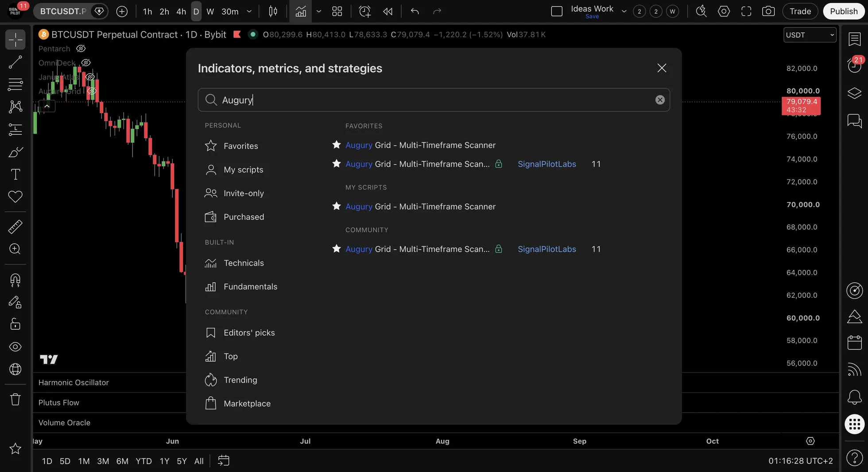Screen dimensions: 868x472
Task: Open the layout grid selector icon
Action: [x=337, y=11]
